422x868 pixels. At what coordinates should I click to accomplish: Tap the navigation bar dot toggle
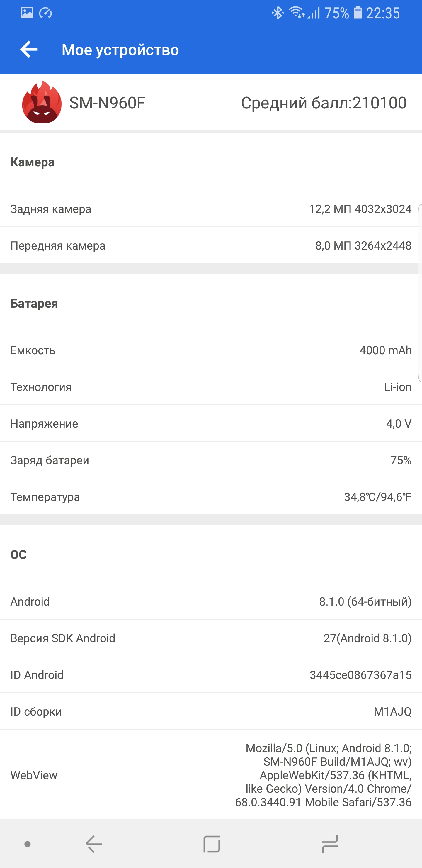[x=28, y=844]
